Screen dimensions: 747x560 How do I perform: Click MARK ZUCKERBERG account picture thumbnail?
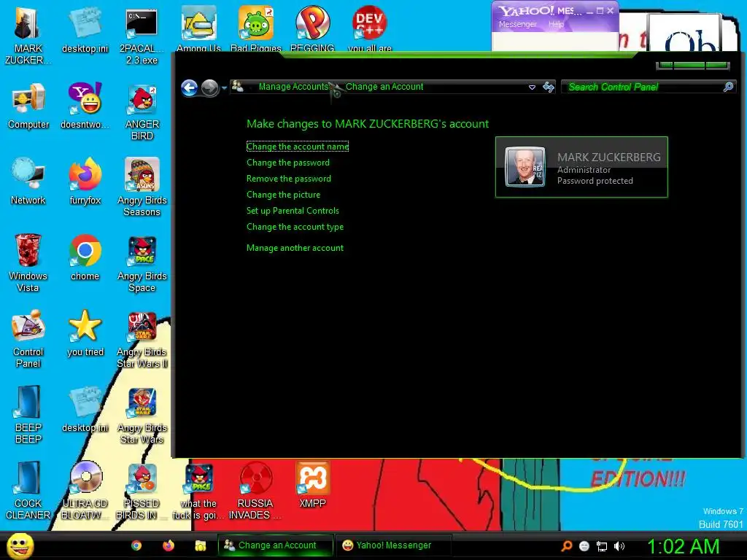[x=525, y=167]
